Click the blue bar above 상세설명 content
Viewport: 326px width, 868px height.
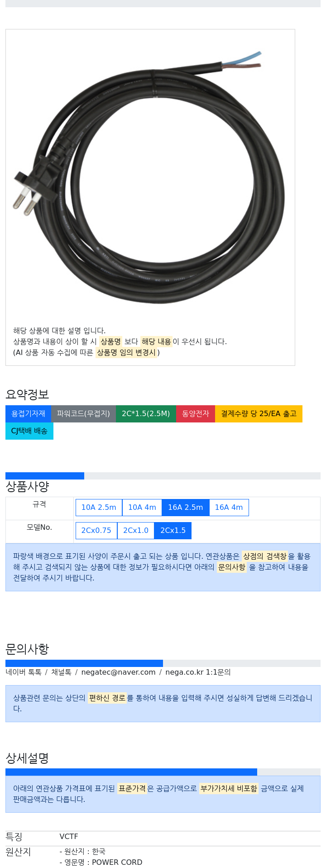click(x=131, y=772)
